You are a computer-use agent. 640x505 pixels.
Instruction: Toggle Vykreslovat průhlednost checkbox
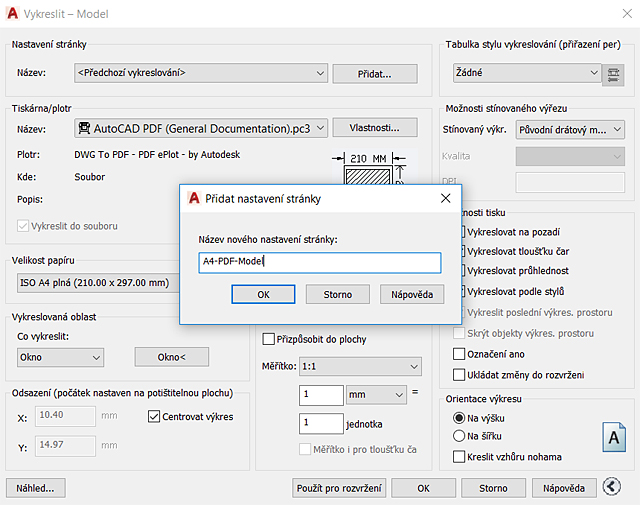[462, 270]
